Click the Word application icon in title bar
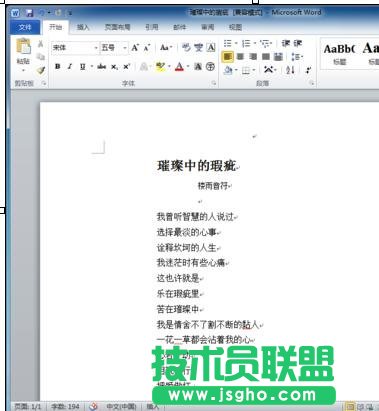This screenshot has width=379, height=411. point(15,13)
